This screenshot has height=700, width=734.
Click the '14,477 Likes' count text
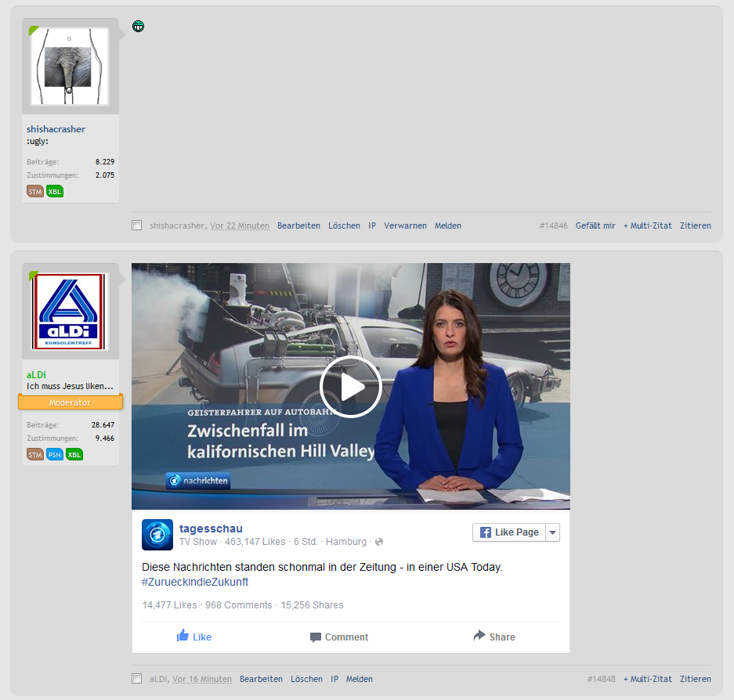tap(169, 605)
